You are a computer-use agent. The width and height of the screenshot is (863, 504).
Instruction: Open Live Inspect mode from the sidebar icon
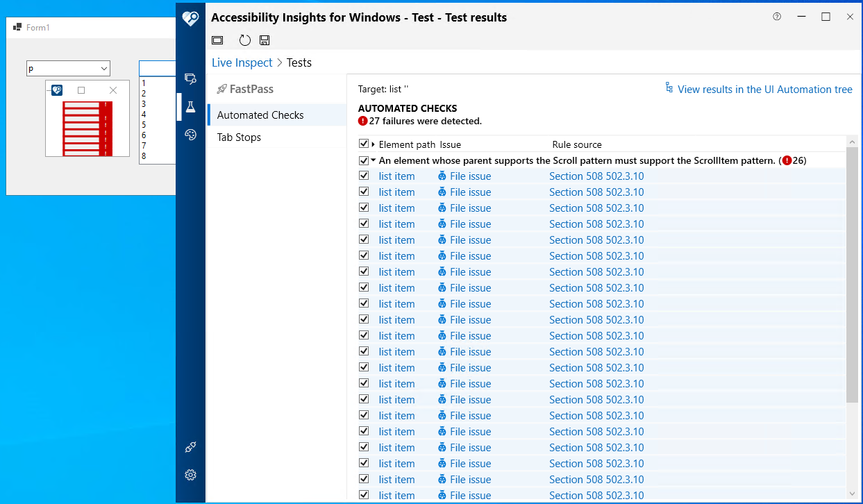tap(190, 78)
